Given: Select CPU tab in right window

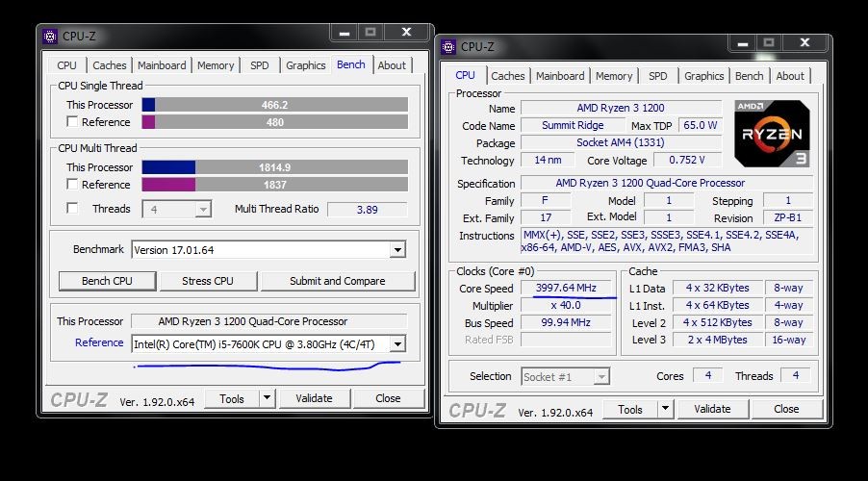Looking at the screenshot, I should 465,75.
